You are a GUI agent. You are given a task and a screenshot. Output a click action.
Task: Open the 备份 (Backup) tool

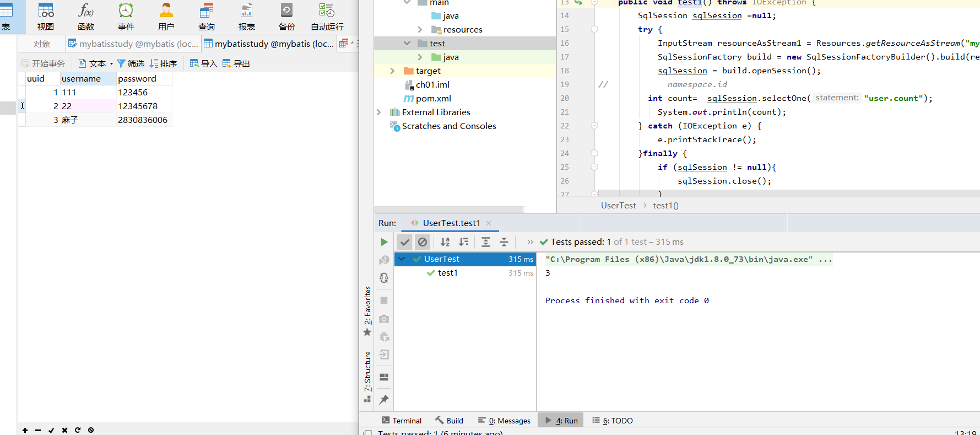(x=286, y=17)
